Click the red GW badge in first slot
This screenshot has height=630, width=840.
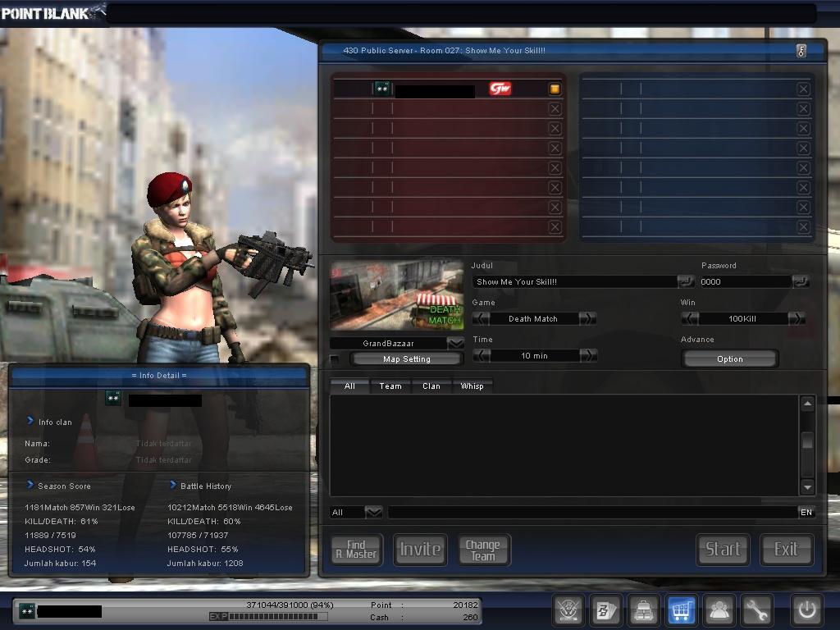(x=500, y=89)
